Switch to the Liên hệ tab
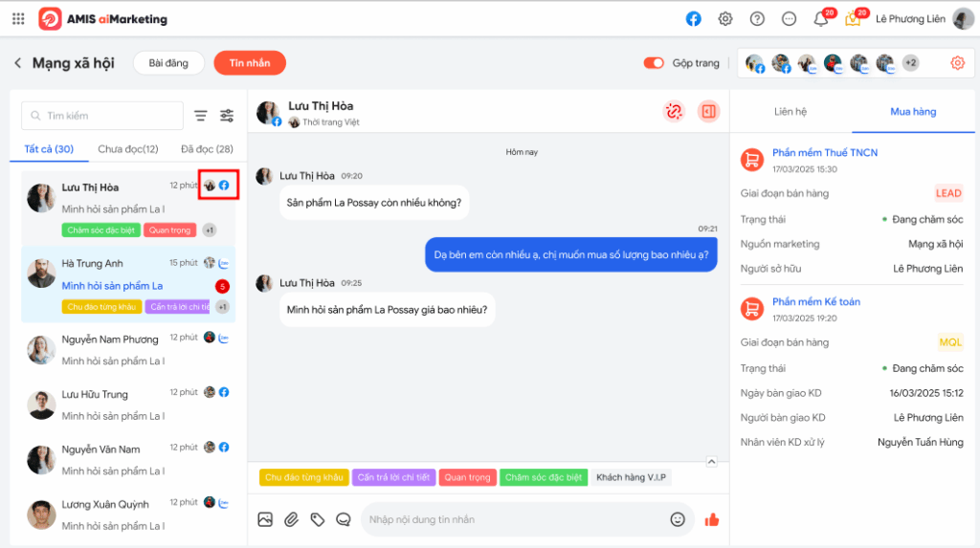 click(x=790, y=112)
